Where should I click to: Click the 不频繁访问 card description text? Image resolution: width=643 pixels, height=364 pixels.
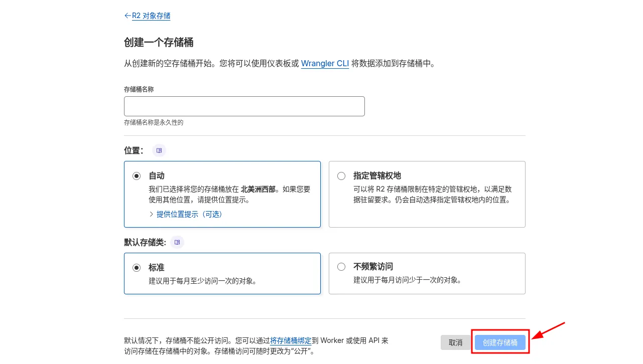407,280
